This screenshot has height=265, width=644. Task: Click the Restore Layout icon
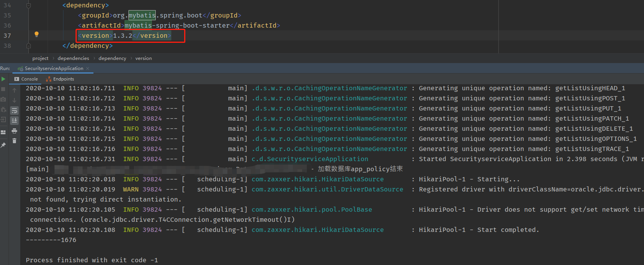coord(3,132)
